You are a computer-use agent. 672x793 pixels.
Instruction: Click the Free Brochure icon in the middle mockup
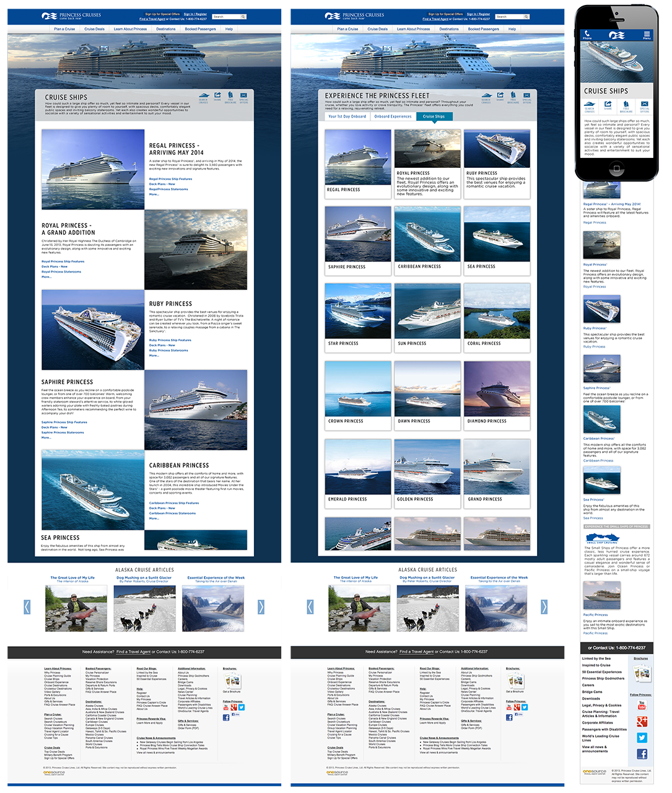point(513,99)
